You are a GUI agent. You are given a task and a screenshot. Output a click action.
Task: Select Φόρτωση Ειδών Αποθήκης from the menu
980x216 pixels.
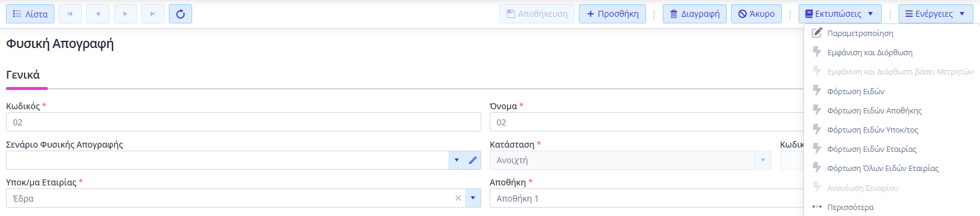click(874, 110)
